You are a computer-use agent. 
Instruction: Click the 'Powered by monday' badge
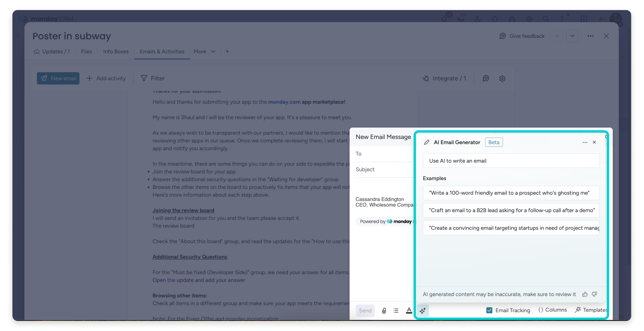[x=386, y=221]
